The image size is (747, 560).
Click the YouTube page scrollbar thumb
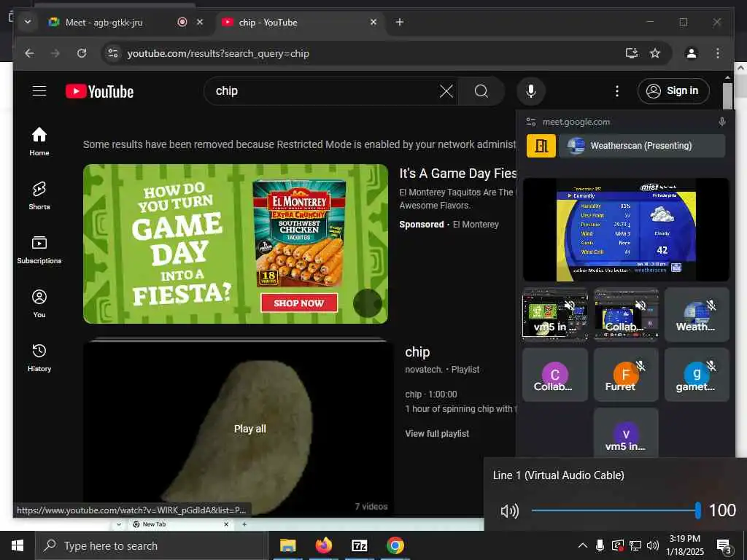(727, 97)
